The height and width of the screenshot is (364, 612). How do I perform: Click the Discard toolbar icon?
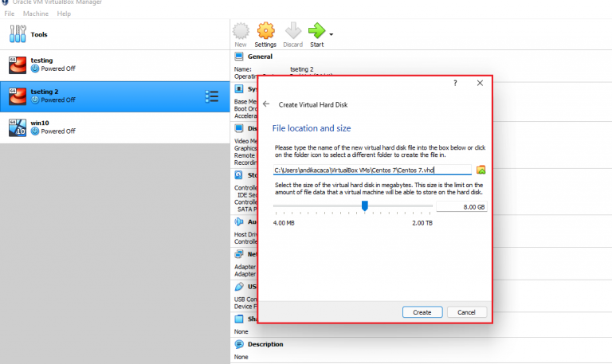(293, 30)
